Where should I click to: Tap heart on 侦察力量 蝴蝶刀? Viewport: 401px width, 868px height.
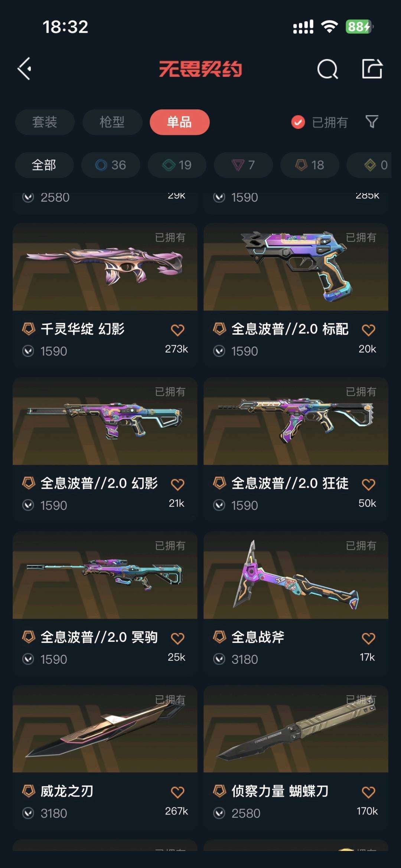[x=368, y=792]
